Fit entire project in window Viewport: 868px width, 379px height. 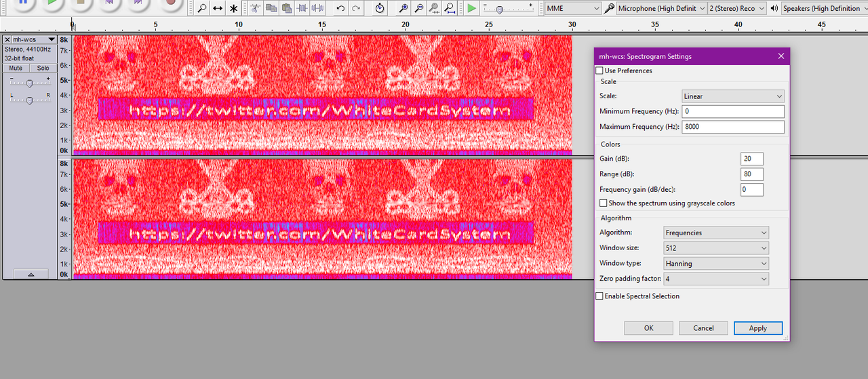449,8
